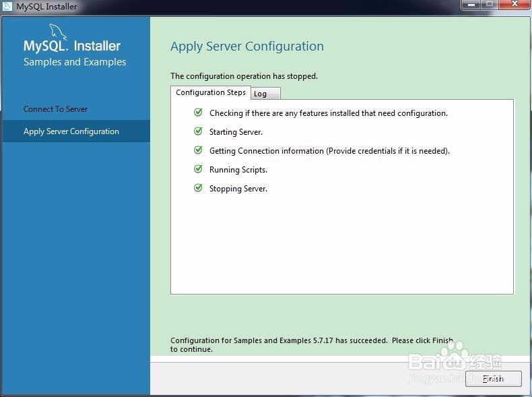Click the 'Running Scripts.' step text
The height and width of the screenshot is (397, 532).
238,169
